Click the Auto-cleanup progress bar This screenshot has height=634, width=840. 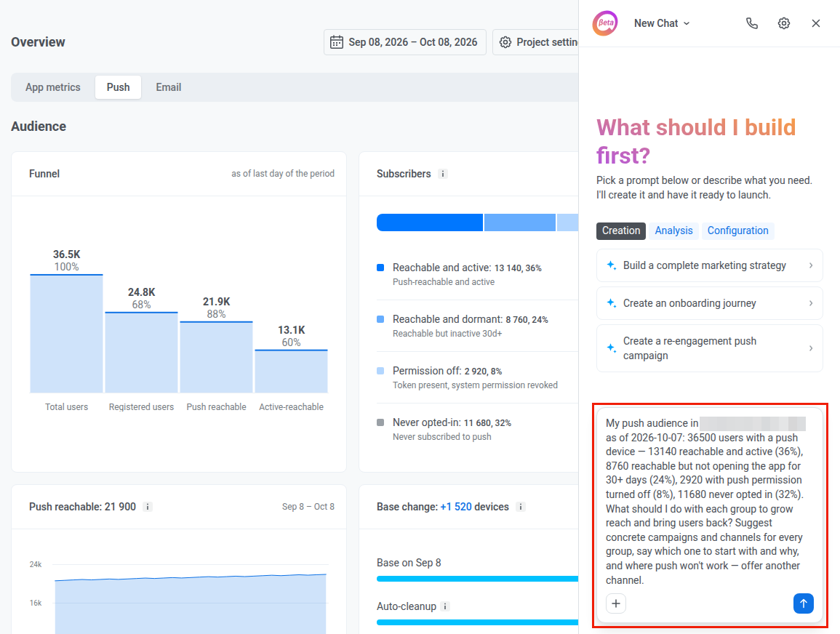click(477, 622)
